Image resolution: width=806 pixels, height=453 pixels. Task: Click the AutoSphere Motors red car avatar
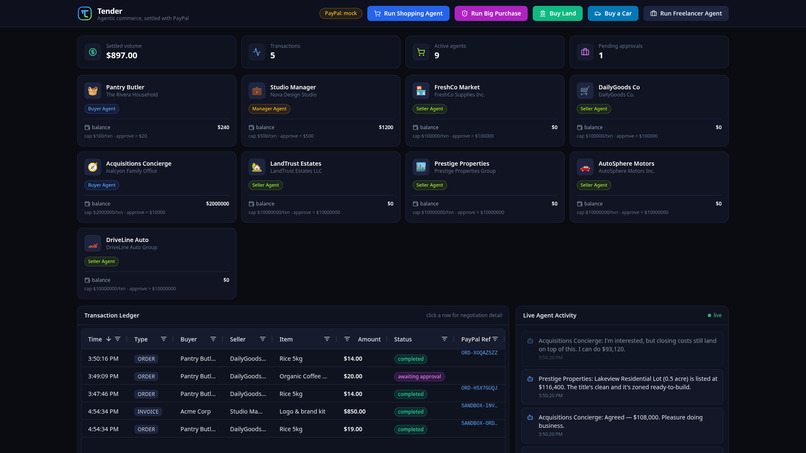585,167
